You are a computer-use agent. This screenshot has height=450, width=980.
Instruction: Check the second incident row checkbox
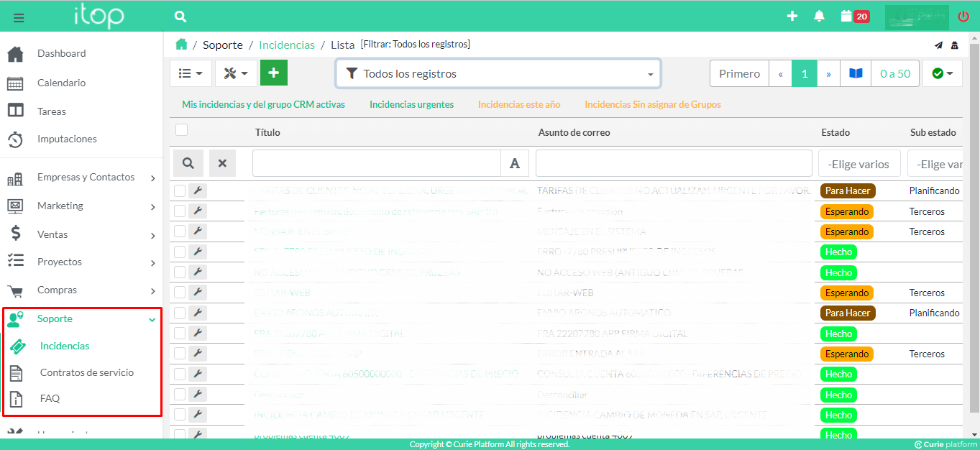(x=180, y=211)
